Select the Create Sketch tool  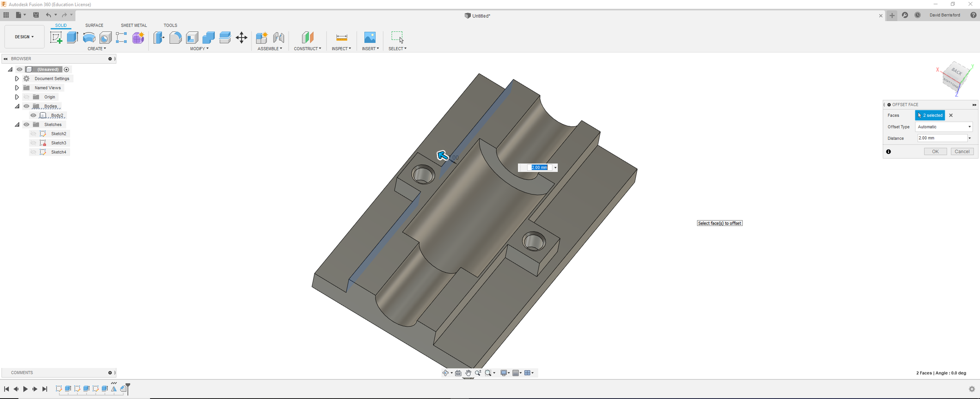[56, 37]
